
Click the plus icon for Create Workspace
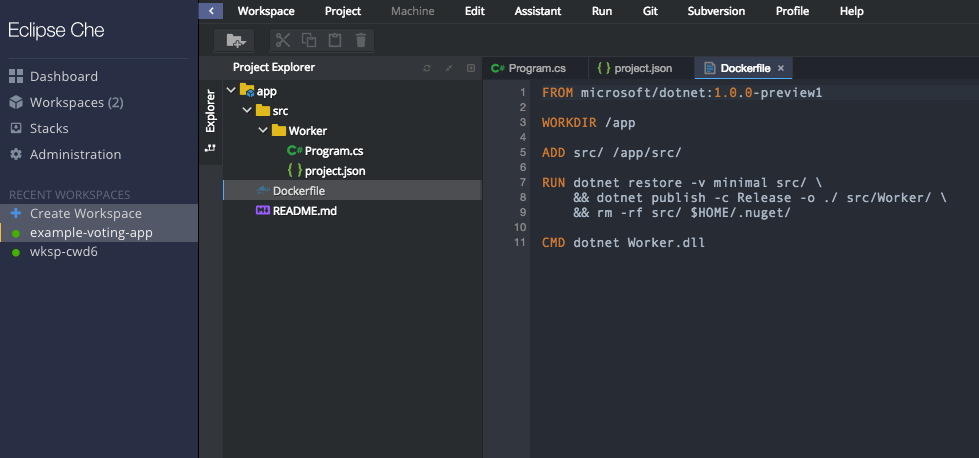[x=16, y=213]
